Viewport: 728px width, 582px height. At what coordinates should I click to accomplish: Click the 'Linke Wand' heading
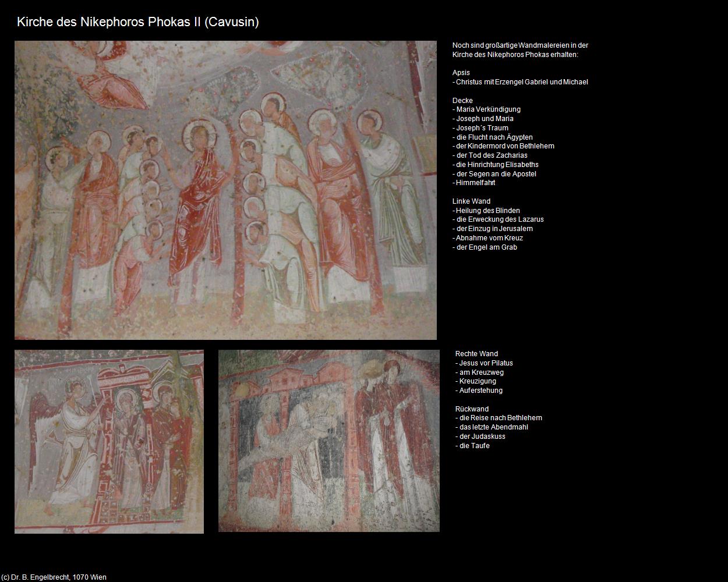click(x=471, y=201)
